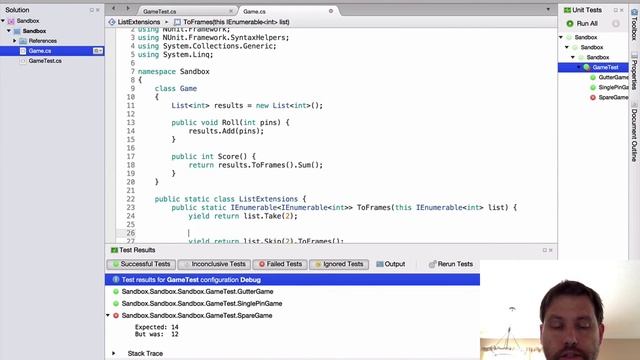
Task: Toggle the Ignored Tests filter
Action: [339, 264]
